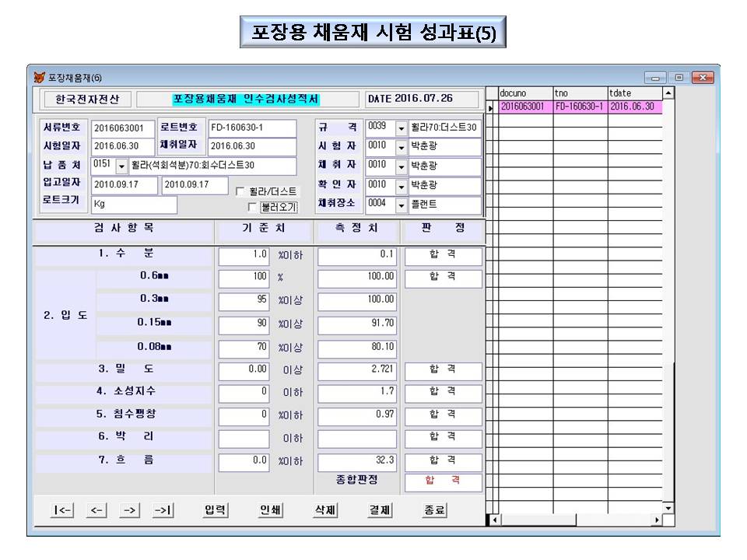Open the 채취자 code dropdown
This screenshot has width=747, height=560.
pos(402,166)
